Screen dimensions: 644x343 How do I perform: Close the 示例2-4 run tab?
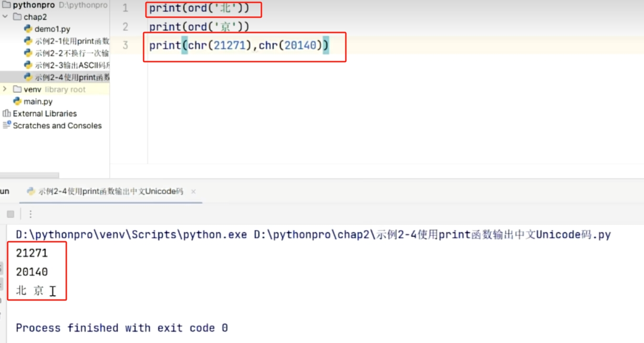point(193,192)
